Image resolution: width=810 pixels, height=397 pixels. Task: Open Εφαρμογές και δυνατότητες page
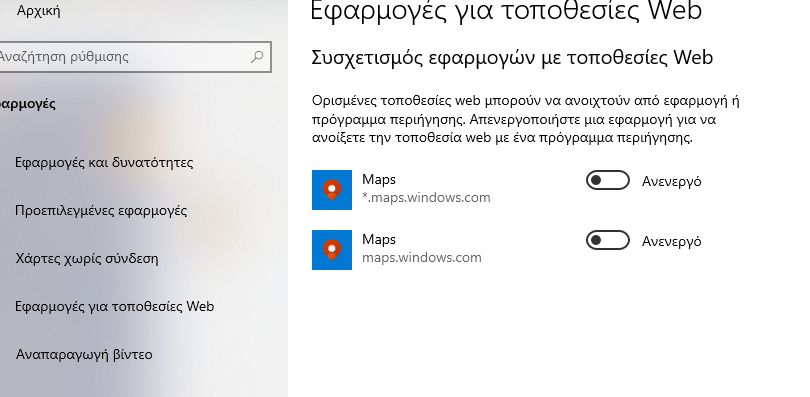click(x=104, y=163)
